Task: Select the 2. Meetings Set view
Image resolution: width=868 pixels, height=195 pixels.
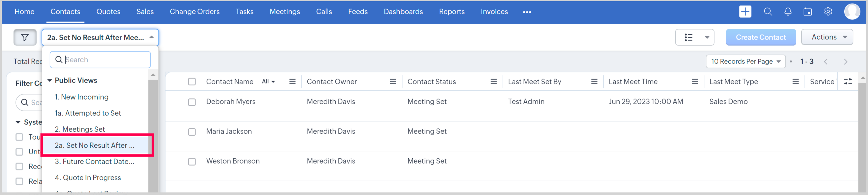Action: [80, 129]
